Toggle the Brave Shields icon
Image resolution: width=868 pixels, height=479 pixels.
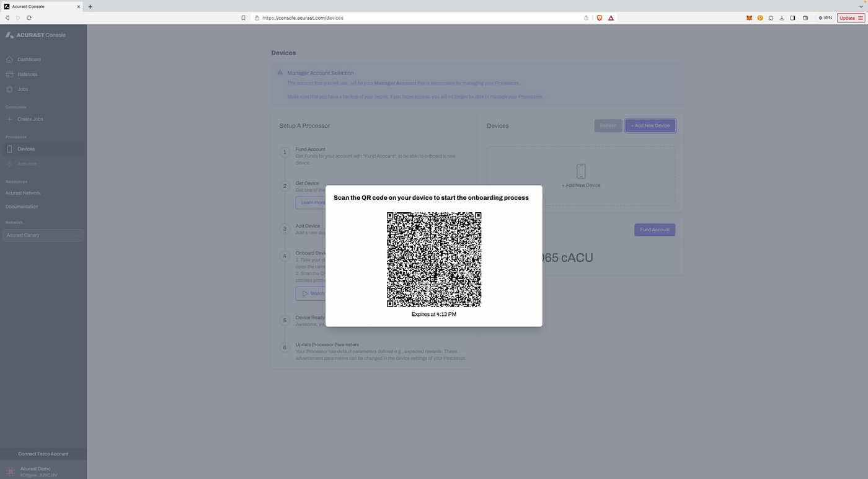click(600, 18)
